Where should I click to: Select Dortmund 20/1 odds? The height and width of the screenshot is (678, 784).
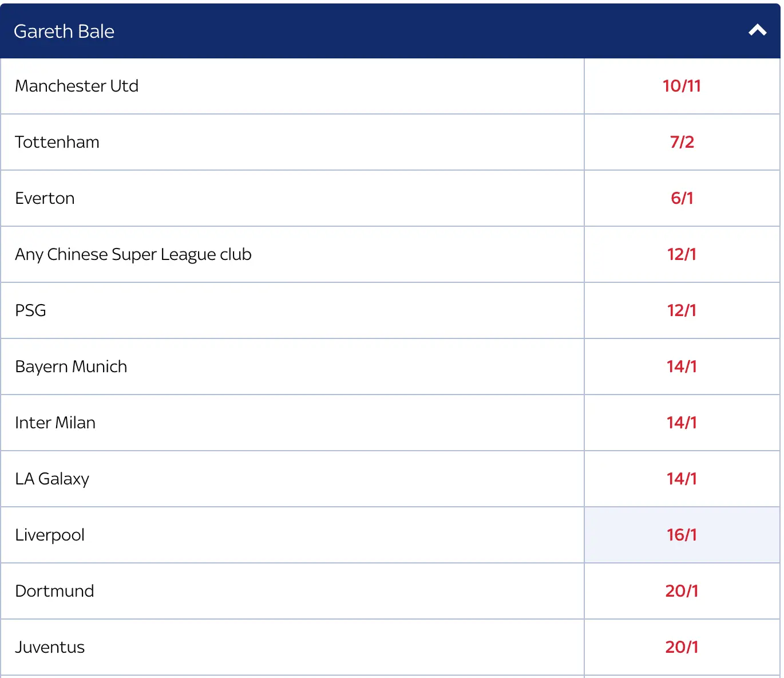(682, 591)
